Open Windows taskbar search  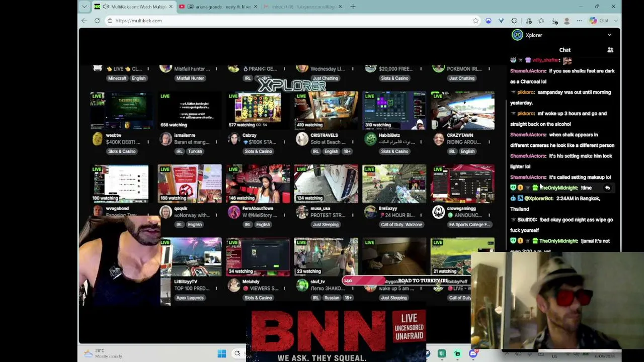(237, 353)
